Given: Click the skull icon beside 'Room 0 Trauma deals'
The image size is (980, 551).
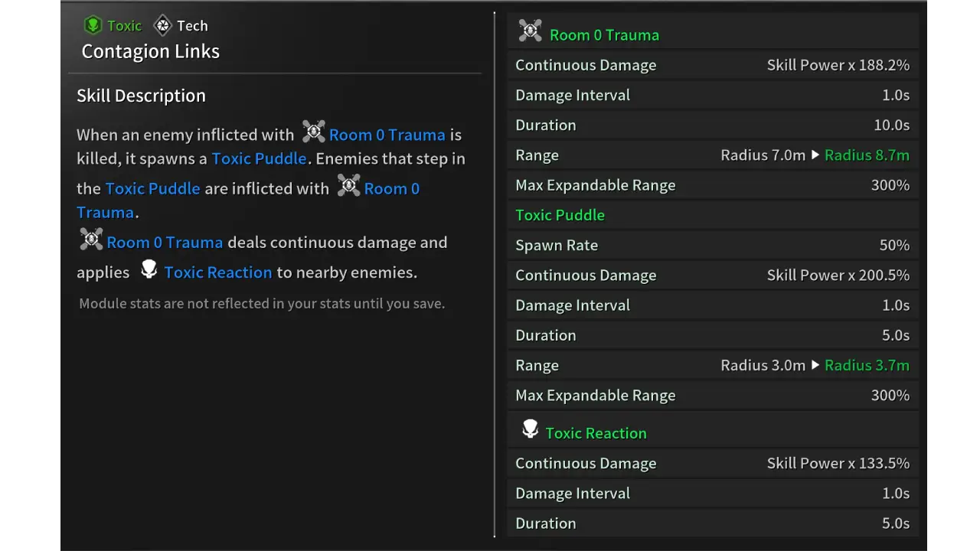Looking at the screenshot, I should click(x=91, y=239).
